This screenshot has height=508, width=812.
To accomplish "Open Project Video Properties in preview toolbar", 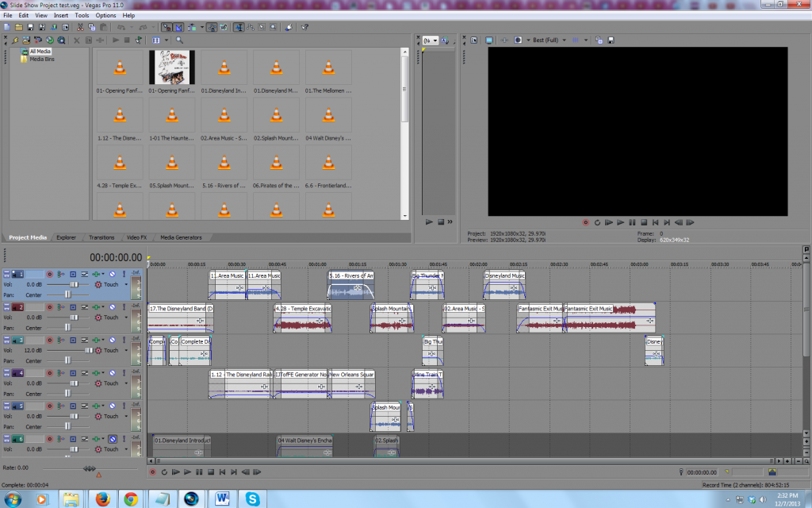I will click(474, 40).
